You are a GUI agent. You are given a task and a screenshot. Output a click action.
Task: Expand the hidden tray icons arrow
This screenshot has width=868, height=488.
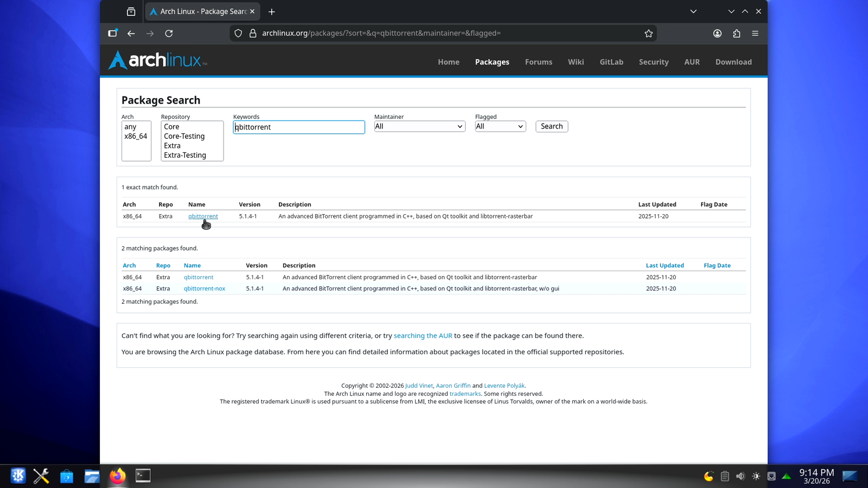[786, 476]
